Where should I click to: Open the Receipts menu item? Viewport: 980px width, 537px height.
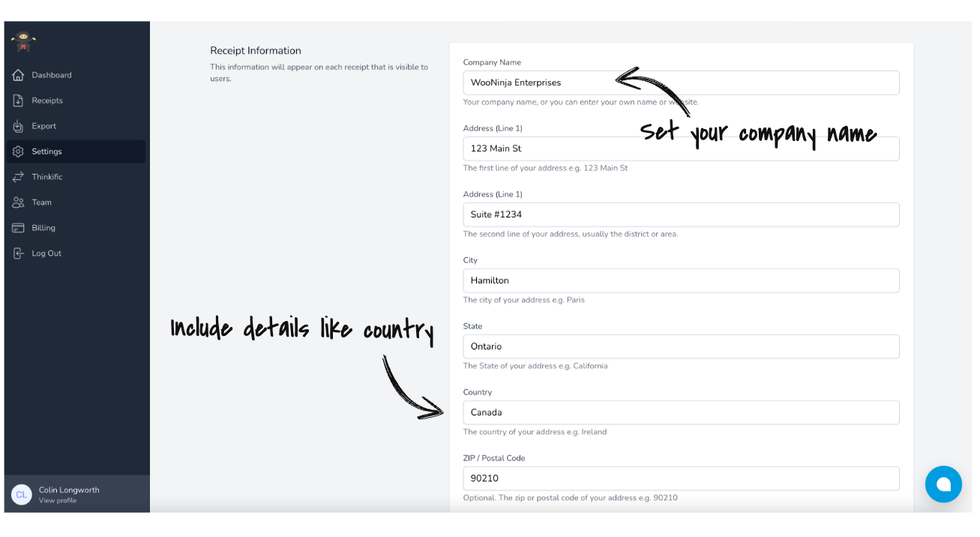(x=47, y=100)
